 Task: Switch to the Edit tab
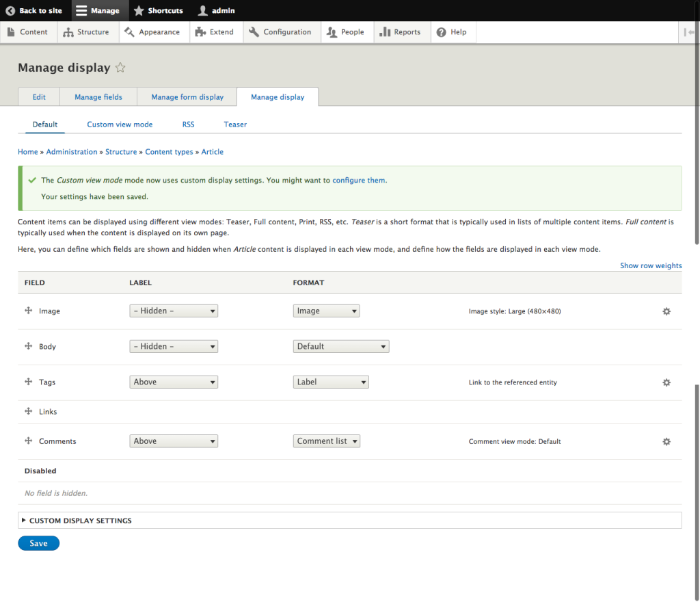pos(39,97)
